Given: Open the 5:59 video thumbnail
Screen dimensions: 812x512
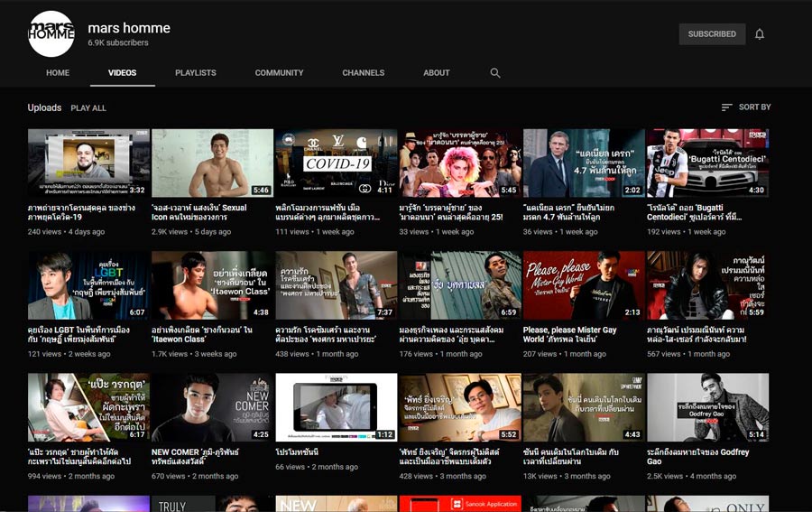Looking at the screenshot, I should (x=707, y=285).
